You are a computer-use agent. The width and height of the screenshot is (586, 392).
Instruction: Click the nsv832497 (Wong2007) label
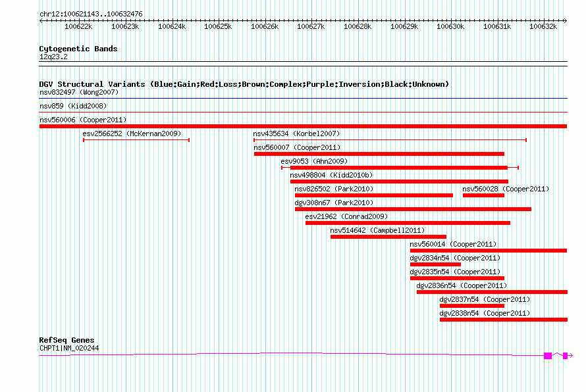point(79,92)
